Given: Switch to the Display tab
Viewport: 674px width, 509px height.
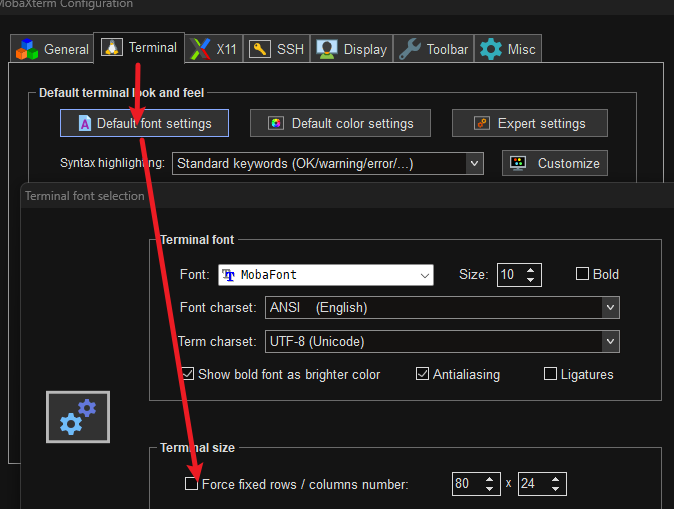Looking at the screenshot, I should [x=352, y=49].
